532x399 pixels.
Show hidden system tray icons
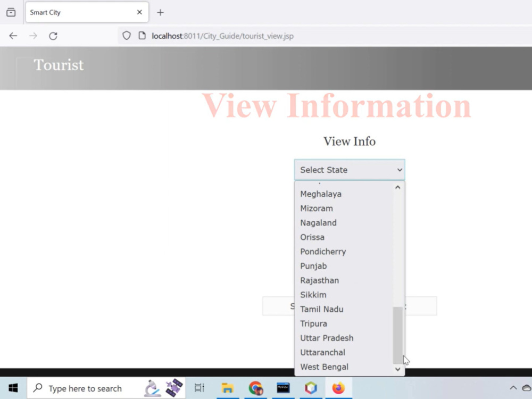tap(513, 387)
